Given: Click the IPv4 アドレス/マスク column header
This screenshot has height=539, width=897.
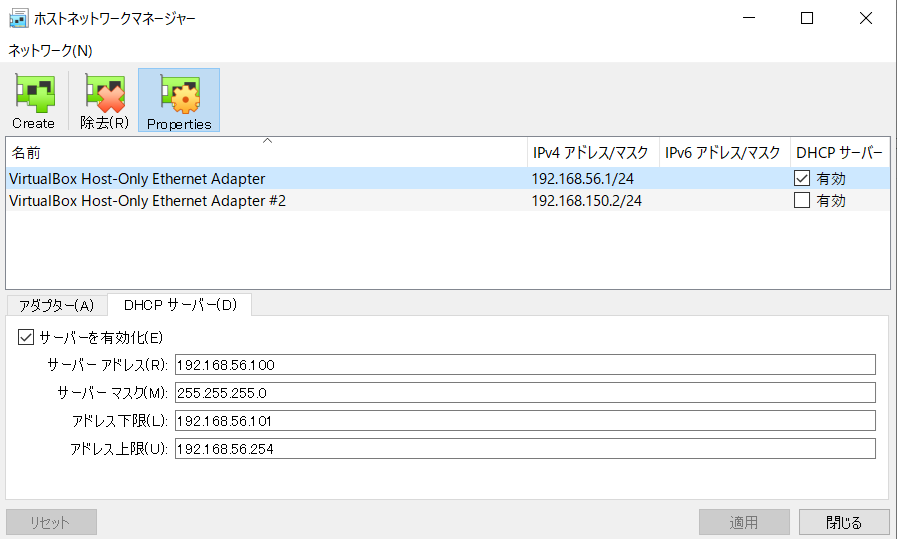Looking at the screenshot, I should pos(593,153).
